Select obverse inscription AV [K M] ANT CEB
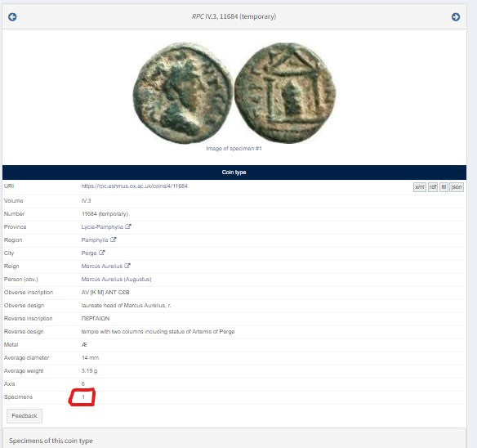 (105, 293)
